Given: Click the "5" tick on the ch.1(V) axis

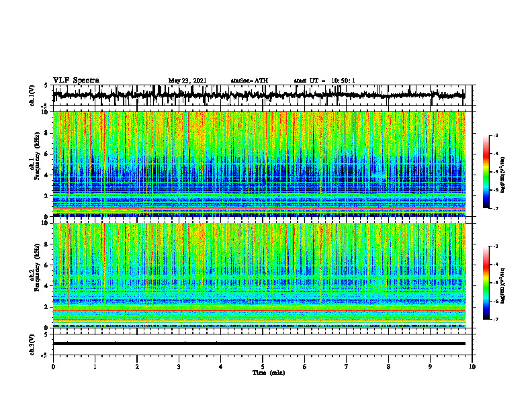Looking at the screenshot, I should 46,85.
